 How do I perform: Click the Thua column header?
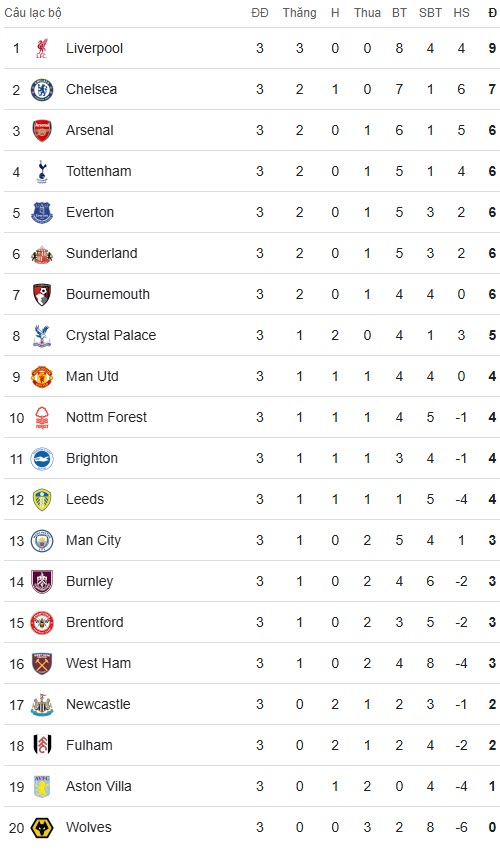coord(367,13)
